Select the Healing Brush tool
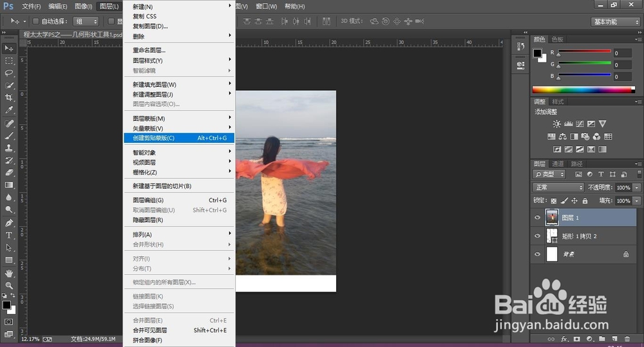Viewport: 644px width, 347px height. click(8, 123)
